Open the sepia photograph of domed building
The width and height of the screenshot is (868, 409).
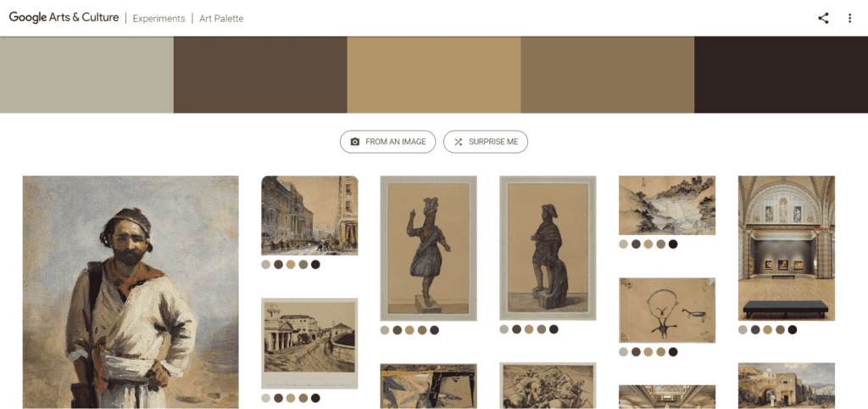point(309,344)
